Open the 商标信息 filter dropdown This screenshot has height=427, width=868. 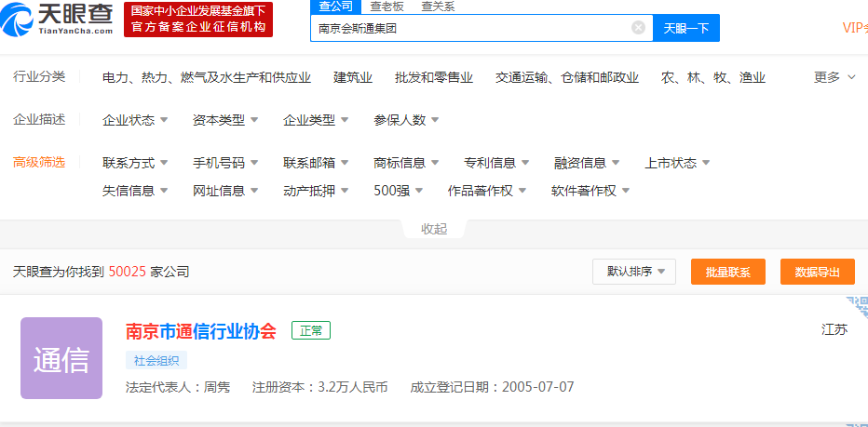pos(406,163)
